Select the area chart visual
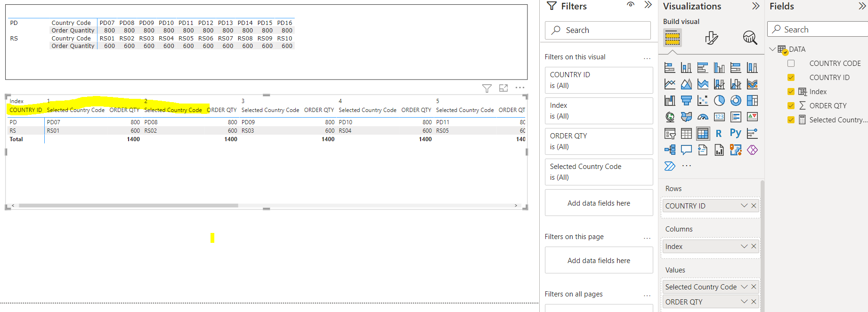 [686, 84]
